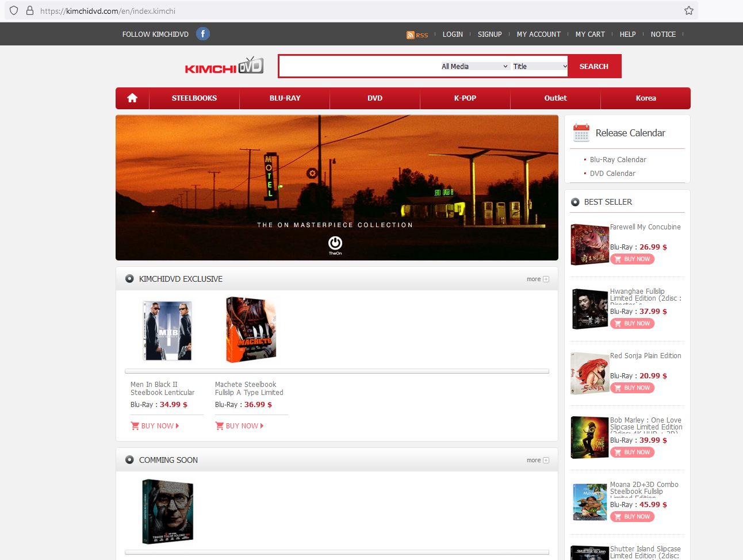Select the K-POP navigation tab
This screenshot has width=743, height=560.
[465, 98]
